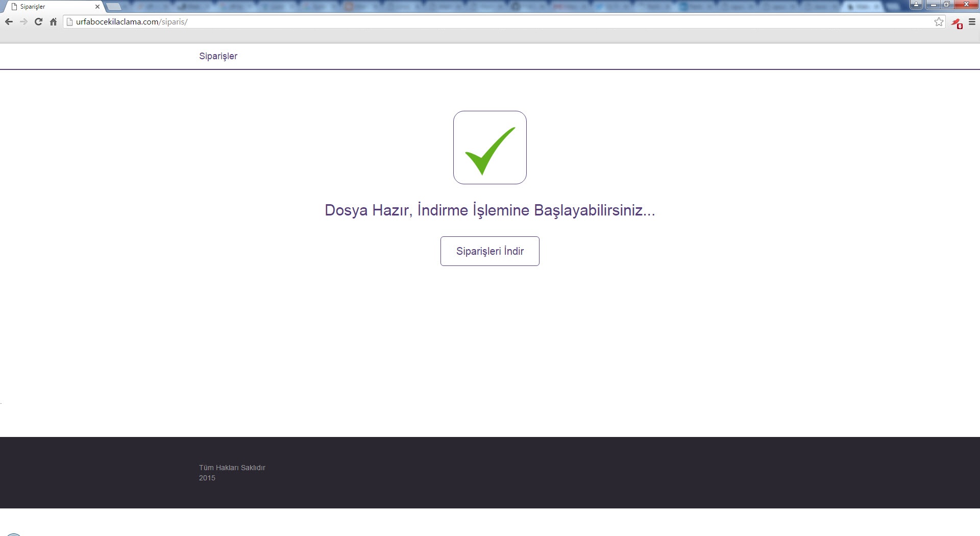Viewport: 980px width, 536px height.
Task: Click the Siparişler navigation link
Action: coord(218,56)
